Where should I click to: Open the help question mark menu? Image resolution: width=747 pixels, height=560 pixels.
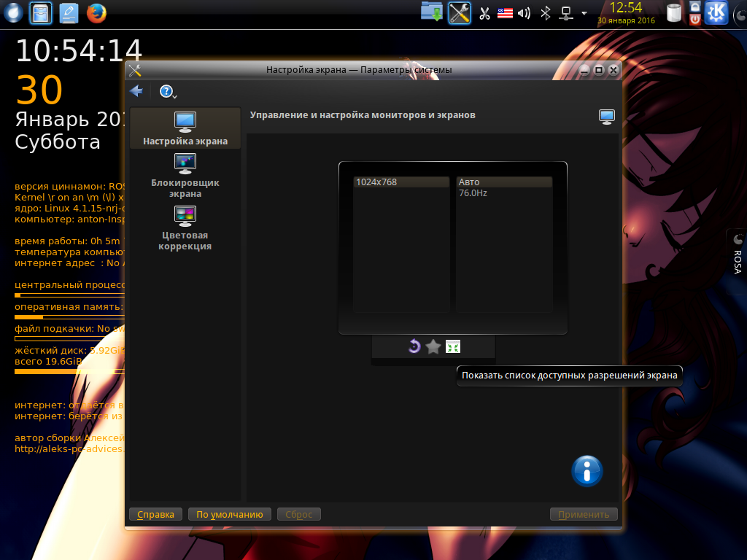[x=168, y=91]
